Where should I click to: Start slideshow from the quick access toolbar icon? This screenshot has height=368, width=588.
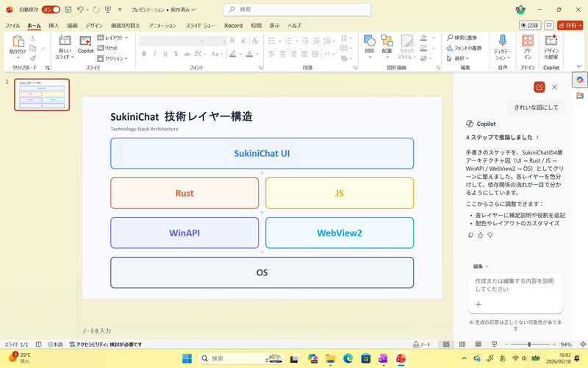point(108,10)
